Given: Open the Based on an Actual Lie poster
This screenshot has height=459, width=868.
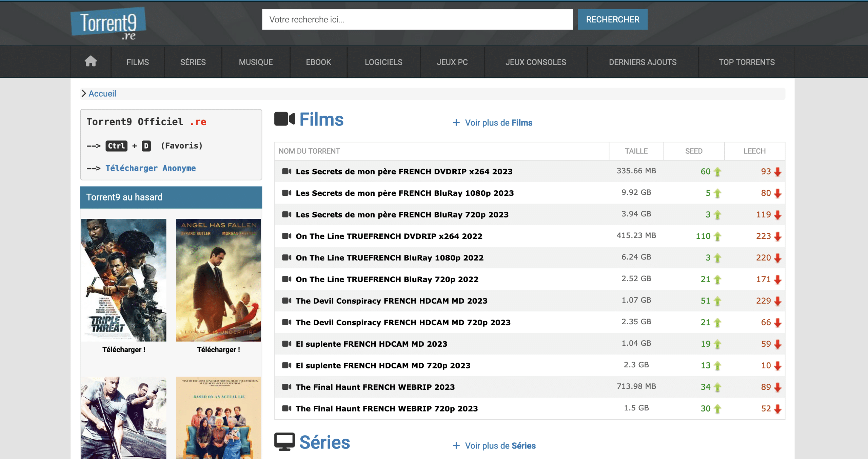Looking at the screenshot, I should 218,418.
